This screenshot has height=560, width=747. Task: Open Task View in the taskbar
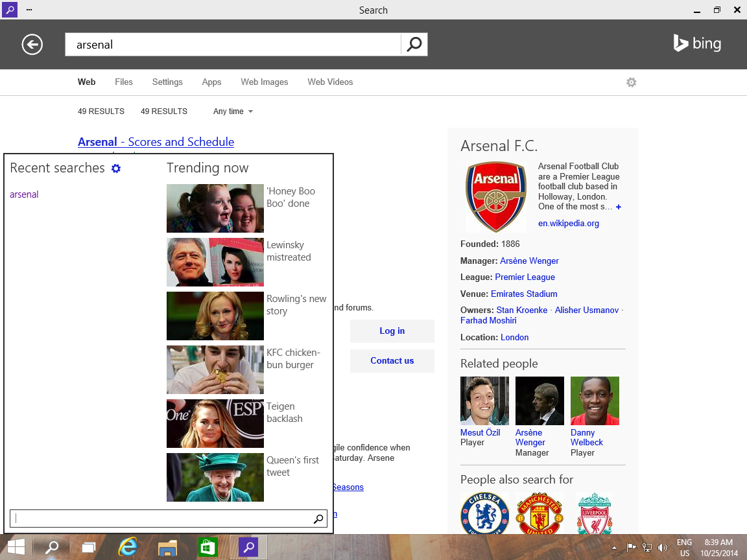[89, 548]
